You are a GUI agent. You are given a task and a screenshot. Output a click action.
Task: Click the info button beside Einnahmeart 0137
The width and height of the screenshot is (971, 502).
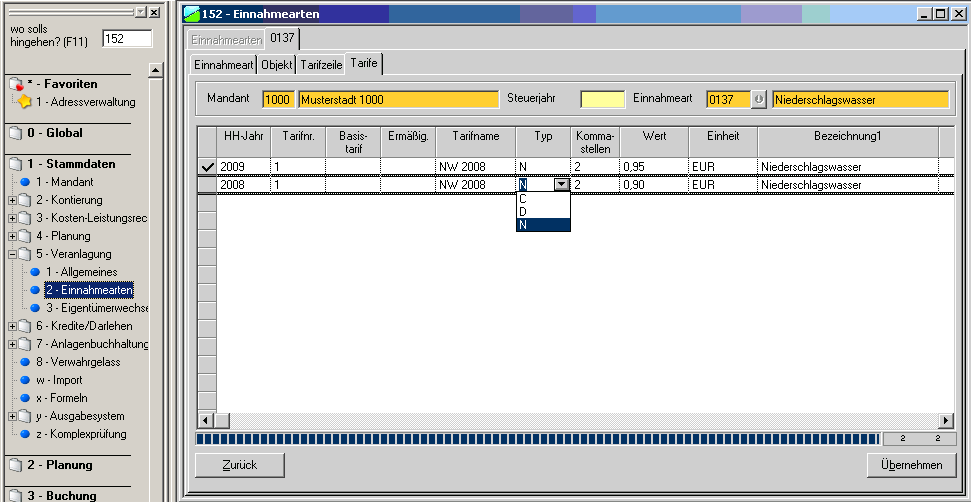tap(759, 100)
